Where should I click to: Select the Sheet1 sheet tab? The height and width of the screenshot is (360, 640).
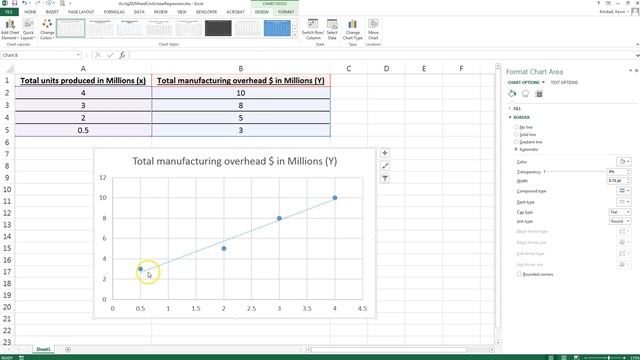pos(43,349)
